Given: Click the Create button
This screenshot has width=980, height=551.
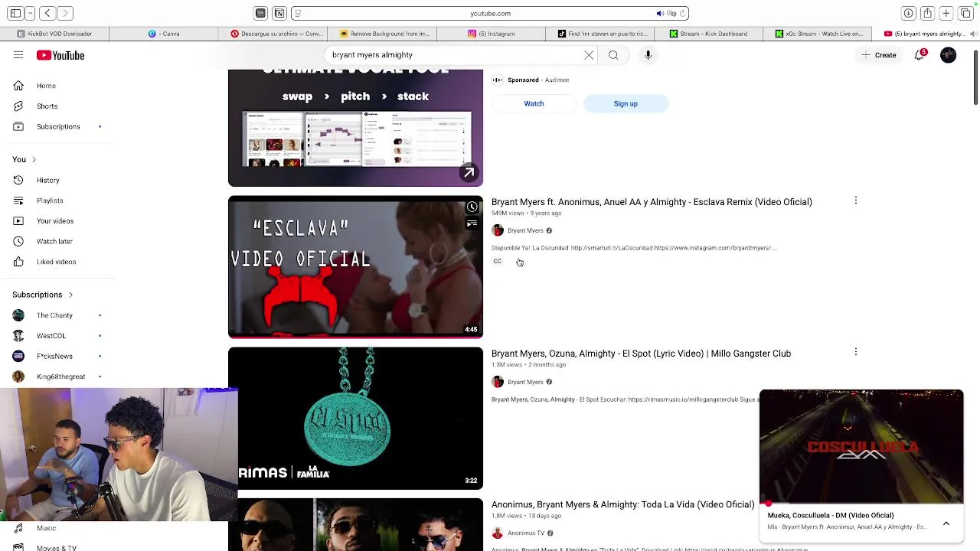Looking at the screenshot, I should coord(878,55).
